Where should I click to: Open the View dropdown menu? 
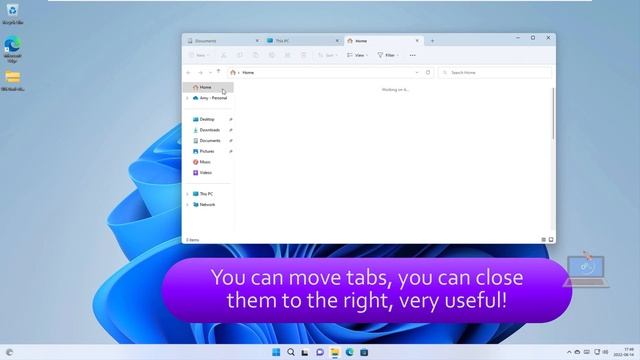[x=357, y=55]
